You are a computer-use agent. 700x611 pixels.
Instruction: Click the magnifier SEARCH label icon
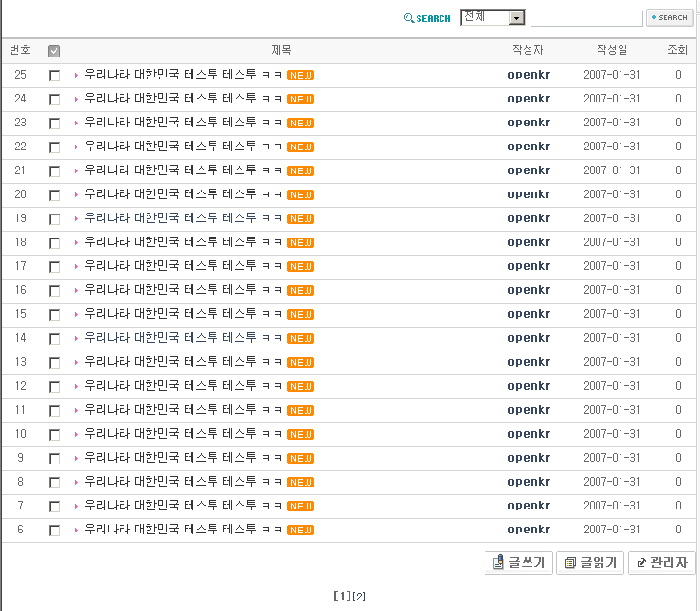click(427, 18)
